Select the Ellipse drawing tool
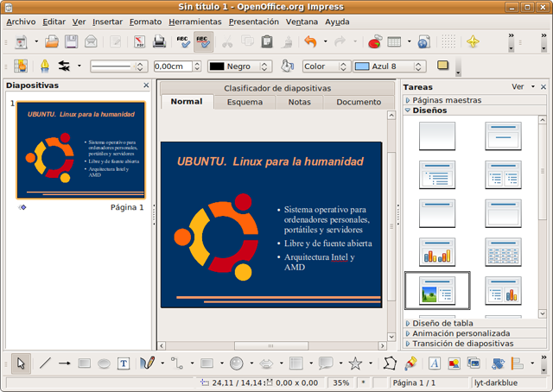This screenshot has height=392, width=553. (x=104, y=364)
